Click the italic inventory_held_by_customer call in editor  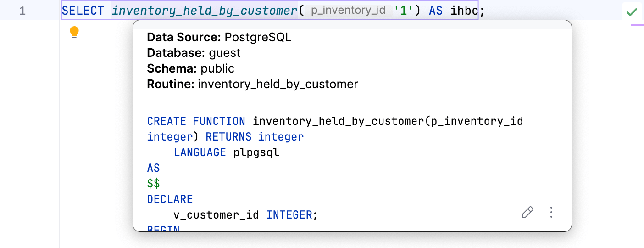(x=205, y=11)
